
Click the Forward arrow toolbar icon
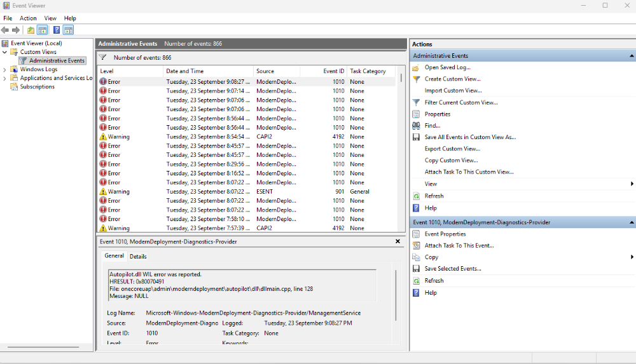[16, 30]
